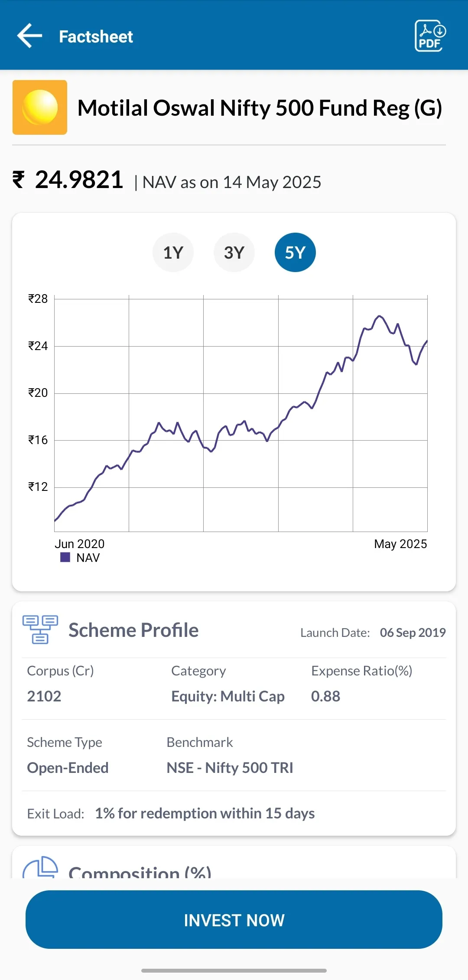Click the INVEST NOW button
The width and height of the screenshot is (468, 980).
pyautogui.click(x=234, y=919)
